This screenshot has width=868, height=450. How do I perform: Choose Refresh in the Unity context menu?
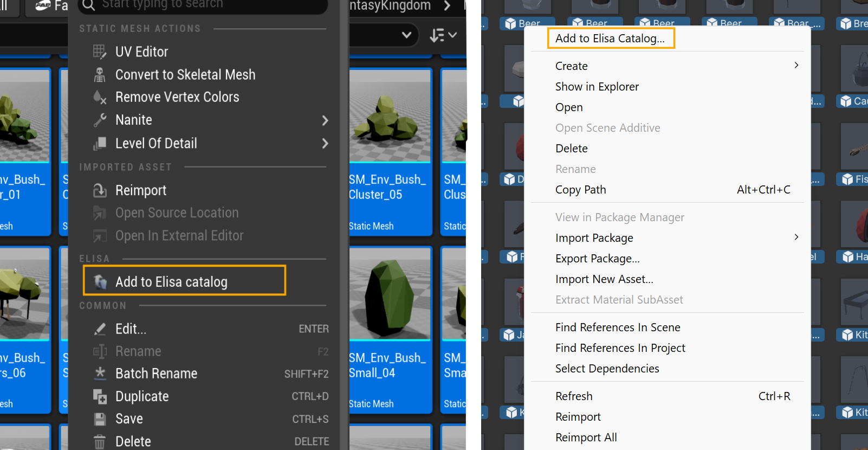pos(574,396)
